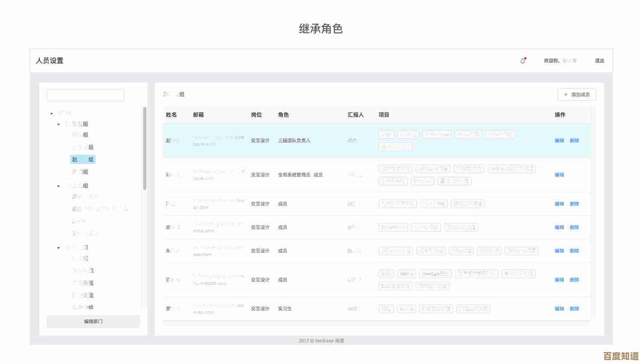Click the 编辑部门 button

(93, 321)
